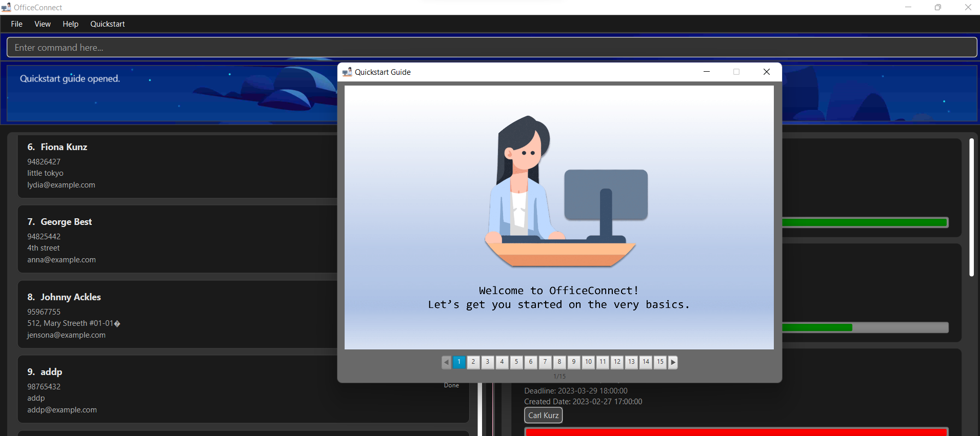Jump to page 2 of Quickstart Guide

pyautogui.click(x=473, y=362)
